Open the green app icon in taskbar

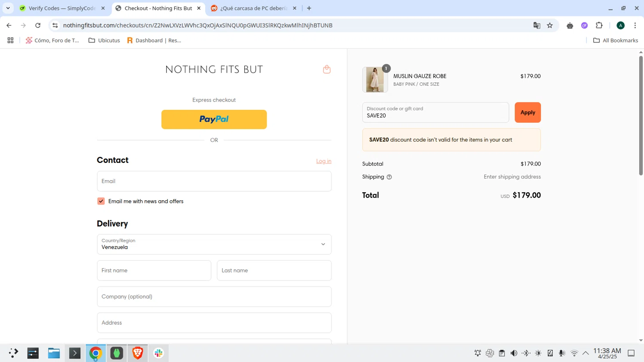tap(116, 353)
